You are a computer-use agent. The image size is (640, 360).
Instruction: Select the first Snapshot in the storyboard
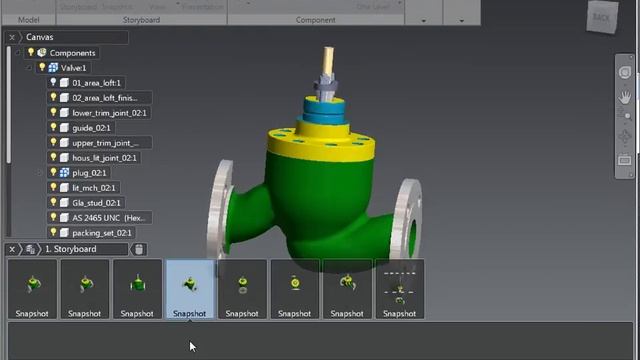point(32,289)
